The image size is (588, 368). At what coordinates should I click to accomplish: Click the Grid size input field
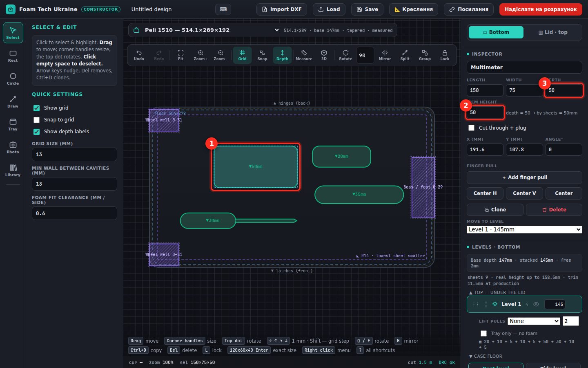[x=74, y=155]
